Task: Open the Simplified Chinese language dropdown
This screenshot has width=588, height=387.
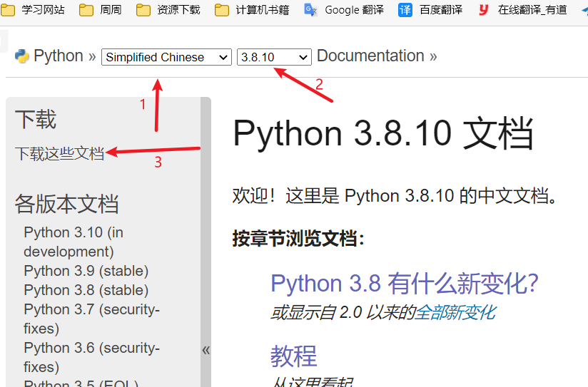Action: click(166, 57)
